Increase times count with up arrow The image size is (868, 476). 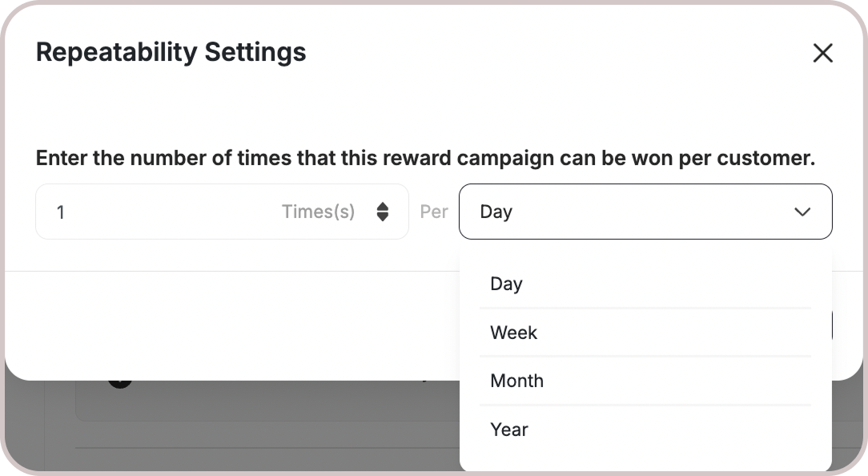pyautogui.click(x=383, y=206)
